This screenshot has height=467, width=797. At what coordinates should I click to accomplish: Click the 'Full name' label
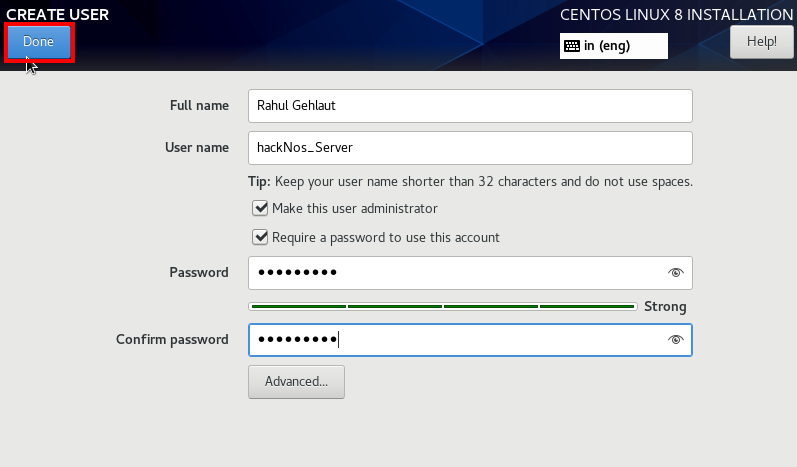199,105
